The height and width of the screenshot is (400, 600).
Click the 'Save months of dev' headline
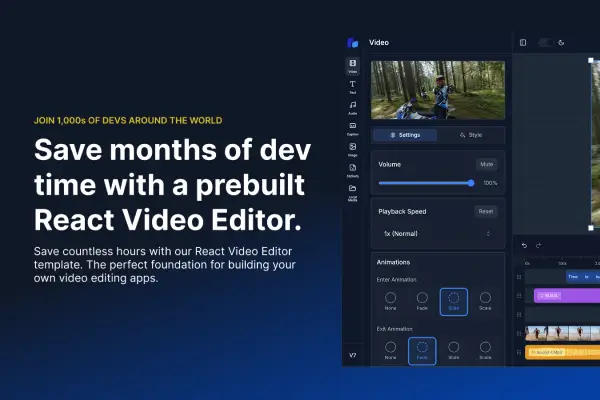coord(172,150)
